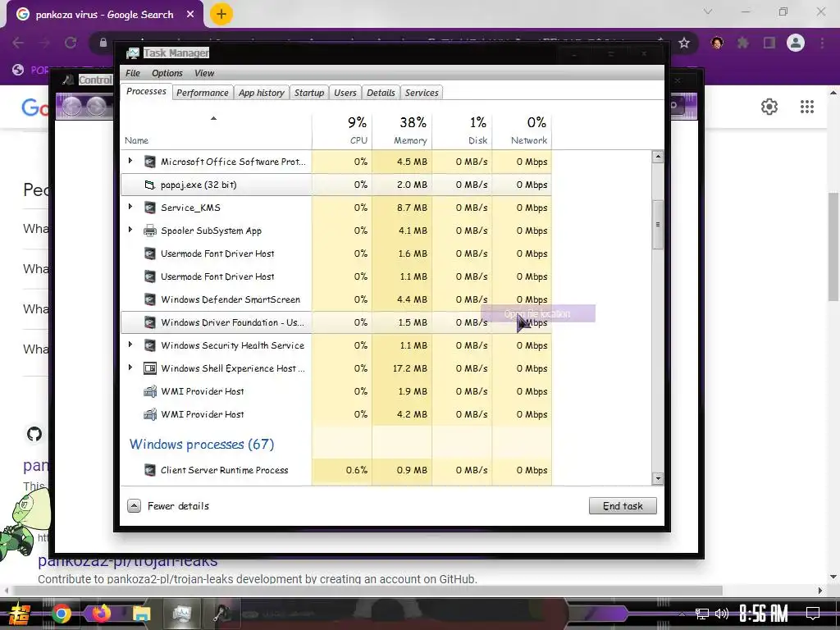The width and height of the screenshot is (840, 630).
Task: Open the notification center icon
Action: click(813, 614)
